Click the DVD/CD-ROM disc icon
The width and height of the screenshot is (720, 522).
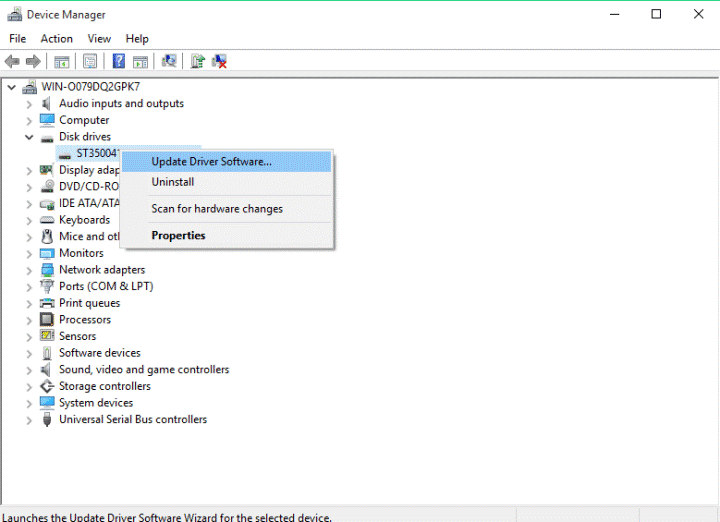[47, 186]
